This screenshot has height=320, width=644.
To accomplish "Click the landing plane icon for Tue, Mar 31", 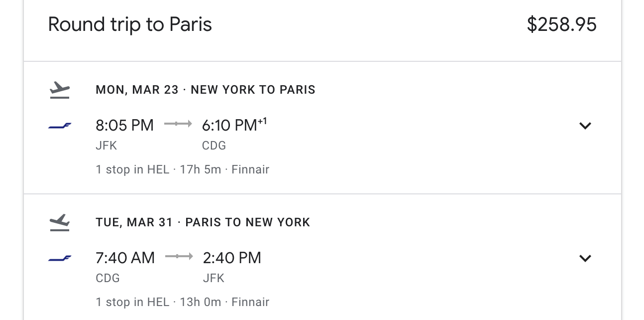I will tap(60, 222).
